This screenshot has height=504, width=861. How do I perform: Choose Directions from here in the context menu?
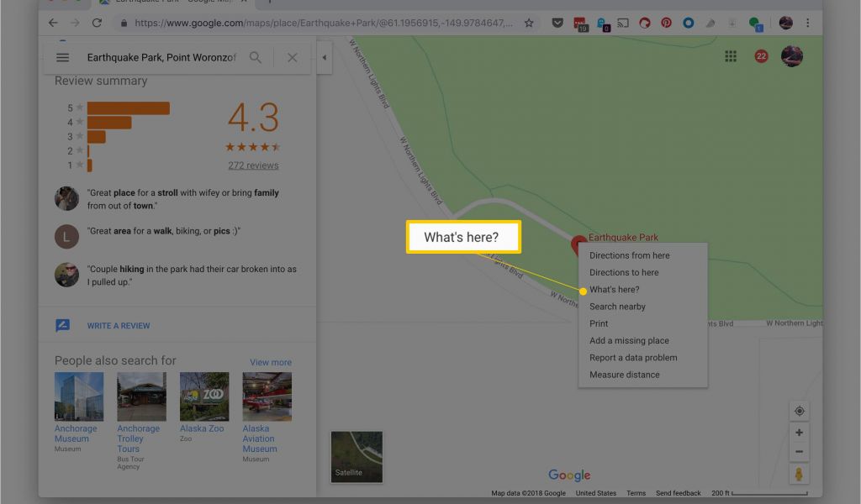(x=629, y=255)
